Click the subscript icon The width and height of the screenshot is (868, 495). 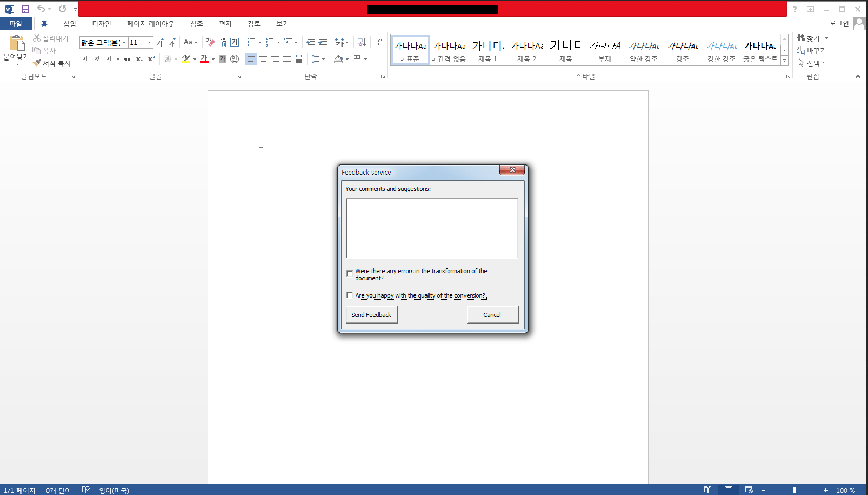[x=139, y=59]
